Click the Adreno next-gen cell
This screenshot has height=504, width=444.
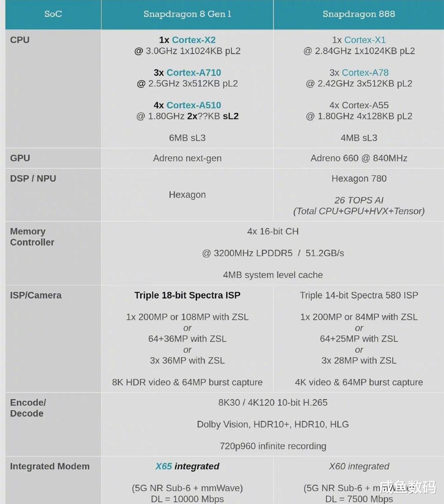[187, 158]
